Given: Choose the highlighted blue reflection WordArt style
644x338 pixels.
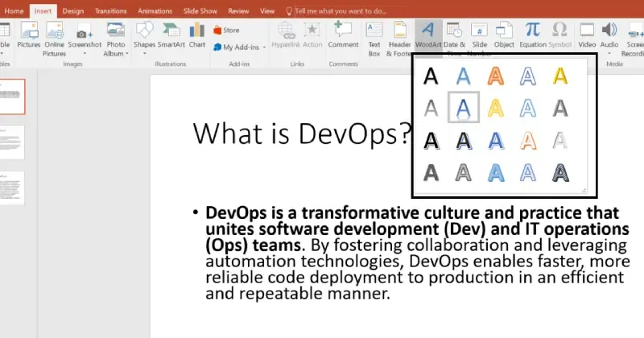Looking at the screenshot, I should 464,108.
